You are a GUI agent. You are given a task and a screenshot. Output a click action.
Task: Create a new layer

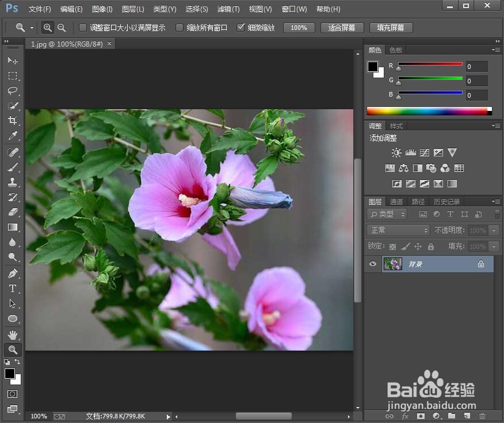[x=467, y=416]
